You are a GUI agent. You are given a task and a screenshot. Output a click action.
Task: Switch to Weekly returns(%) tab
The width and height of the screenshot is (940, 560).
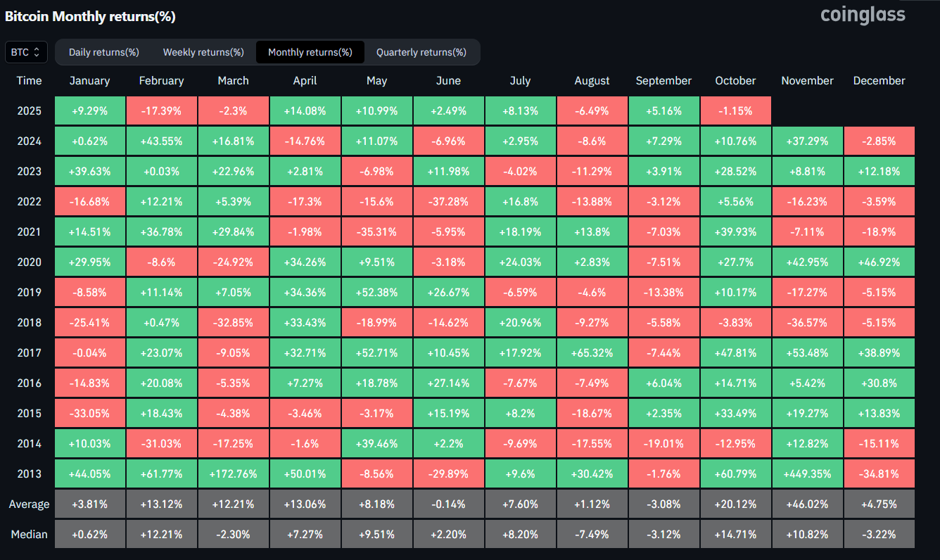(203, 52)
